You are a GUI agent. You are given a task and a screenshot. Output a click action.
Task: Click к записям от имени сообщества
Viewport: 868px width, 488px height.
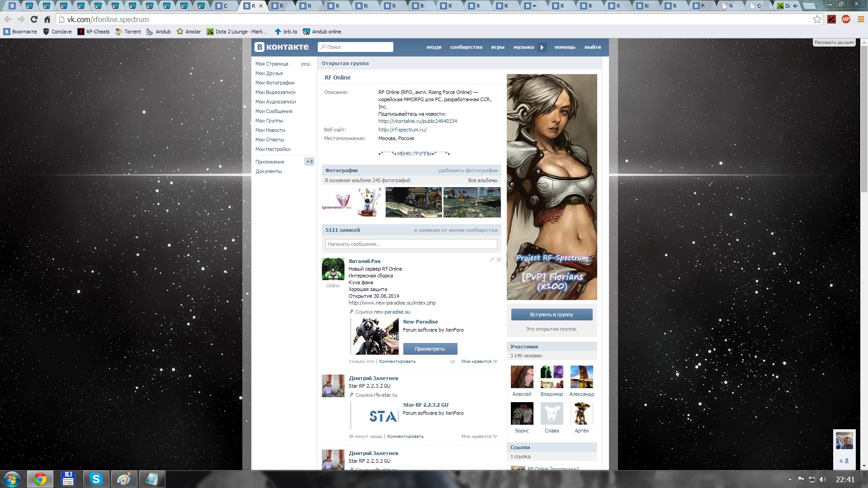456,230
